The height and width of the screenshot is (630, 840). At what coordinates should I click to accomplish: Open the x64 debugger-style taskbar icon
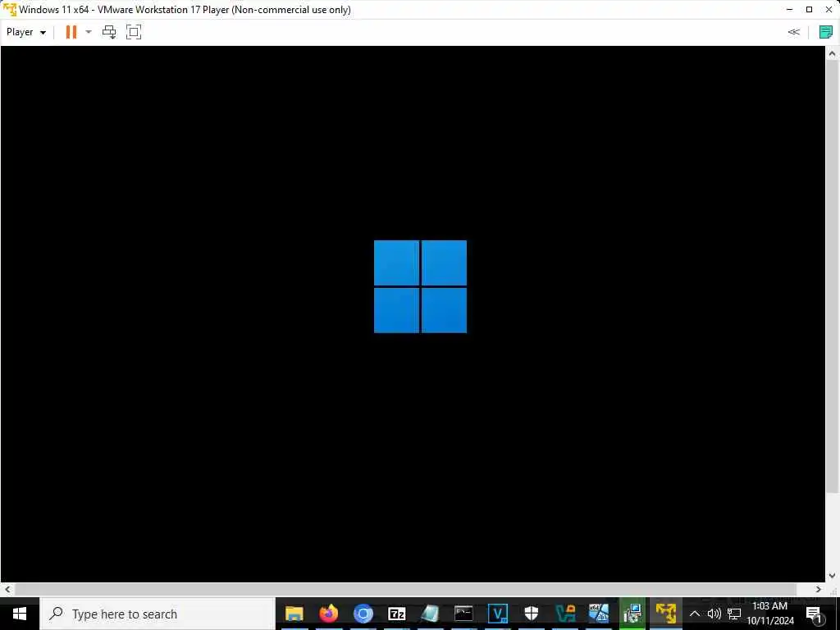[599, 614]
